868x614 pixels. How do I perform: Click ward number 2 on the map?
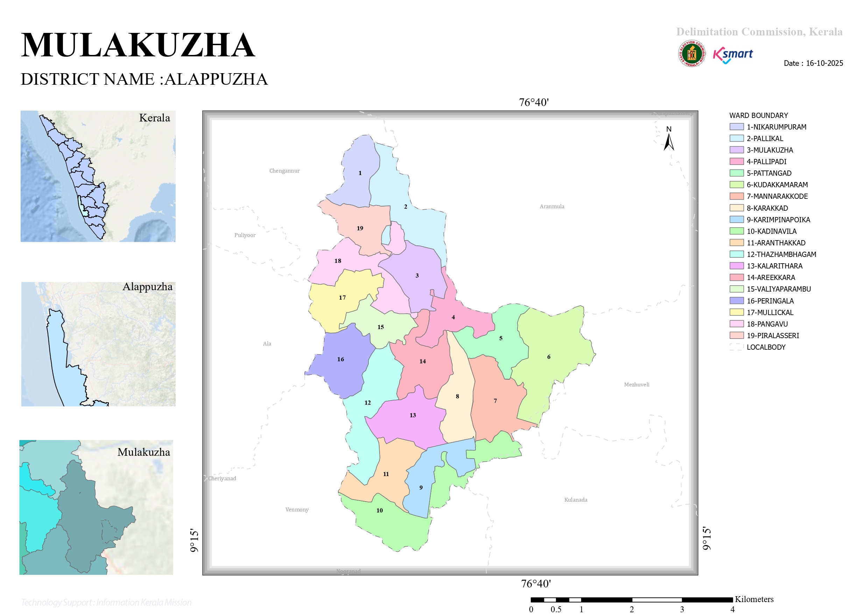[405, 207]
